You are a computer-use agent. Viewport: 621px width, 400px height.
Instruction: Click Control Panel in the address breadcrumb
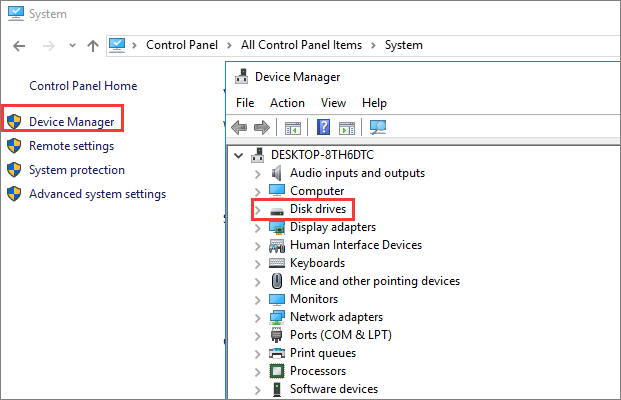(182, 45)
